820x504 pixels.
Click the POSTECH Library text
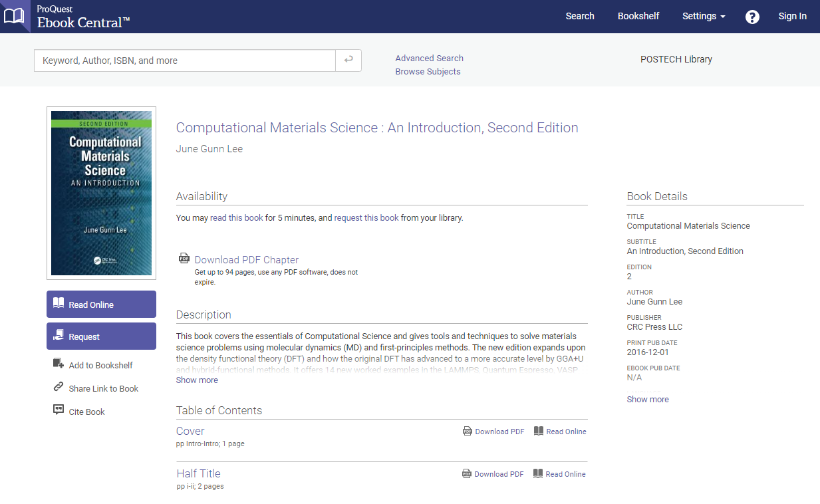click(676, 59)
